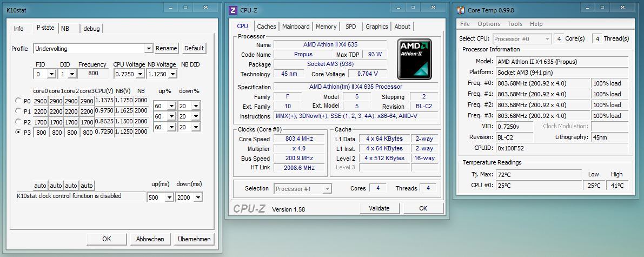Click the VID value 0.7250v in Core Temp
The height and width of the screenshot is (257, 644).
click(x=514, y=127)
